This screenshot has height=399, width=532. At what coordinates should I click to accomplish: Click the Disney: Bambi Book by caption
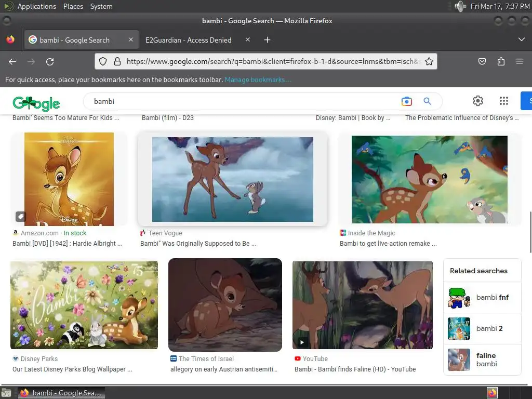[353, 118]
